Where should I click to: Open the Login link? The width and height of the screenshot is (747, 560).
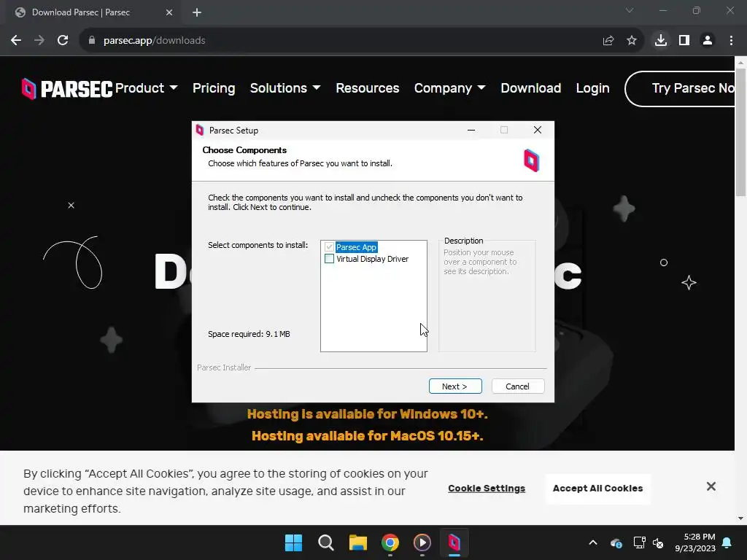point(592,88)
